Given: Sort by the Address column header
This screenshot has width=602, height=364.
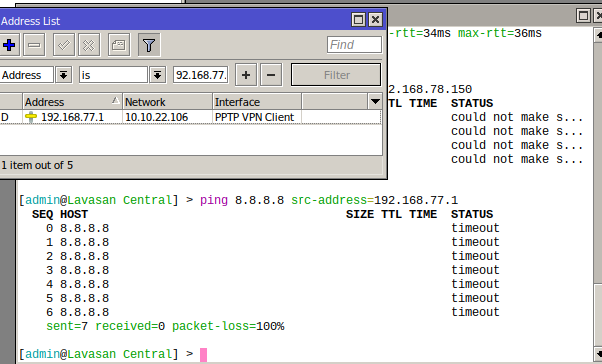Looking at the screenshot, I should click(72, 102).
